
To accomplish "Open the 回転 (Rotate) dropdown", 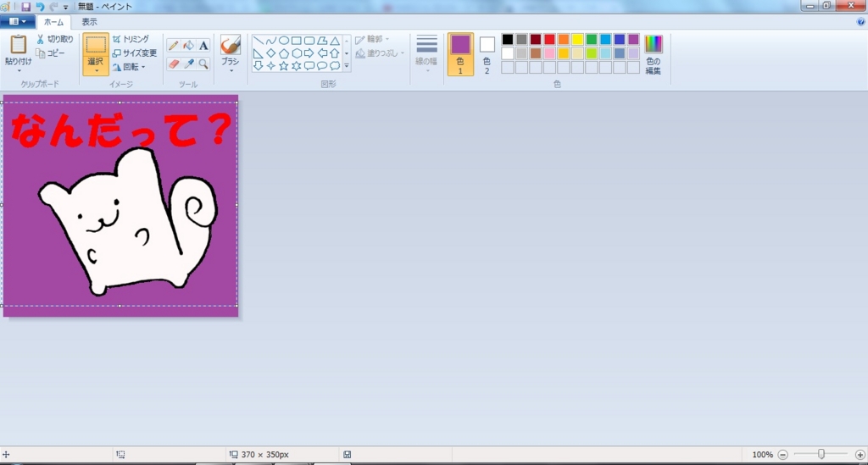I will click(x=129, y=67).
